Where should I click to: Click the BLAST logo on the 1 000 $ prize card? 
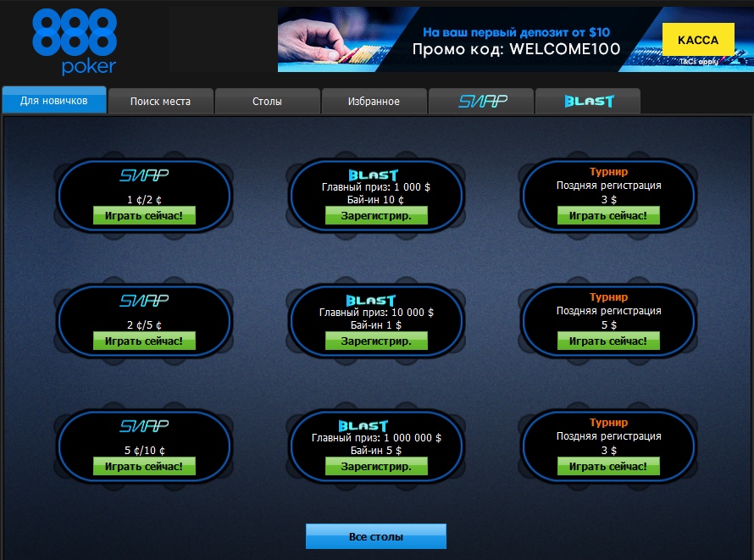tap(374, 175)
